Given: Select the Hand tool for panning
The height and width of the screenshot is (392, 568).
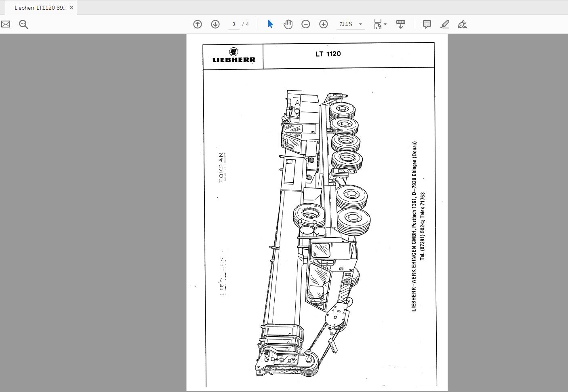Looking at the screenshot, I should point(288,24).
